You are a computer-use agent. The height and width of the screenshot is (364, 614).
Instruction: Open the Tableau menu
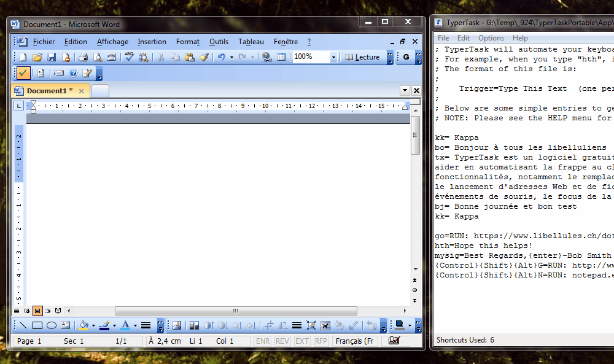(251, 42)
